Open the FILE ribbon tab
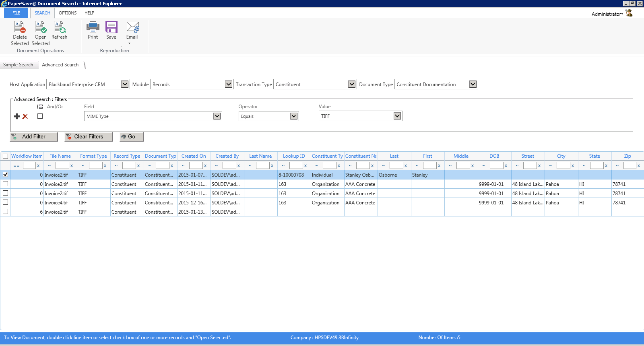This screenshot has width=644, height=346. click(x=16, y=13)
